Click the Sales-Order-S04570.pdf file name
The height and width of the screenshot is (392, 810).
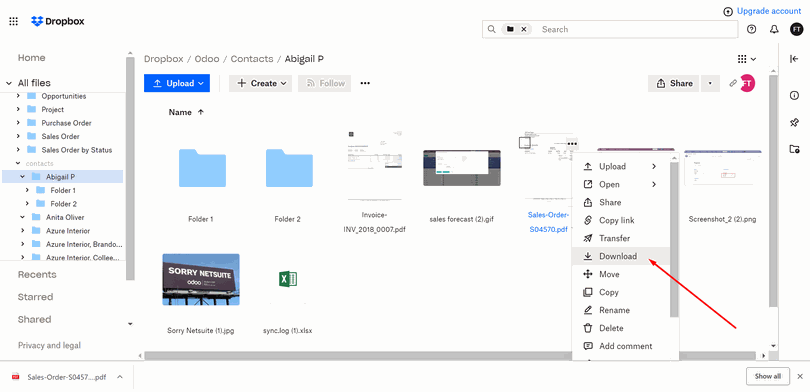point(548,222)
